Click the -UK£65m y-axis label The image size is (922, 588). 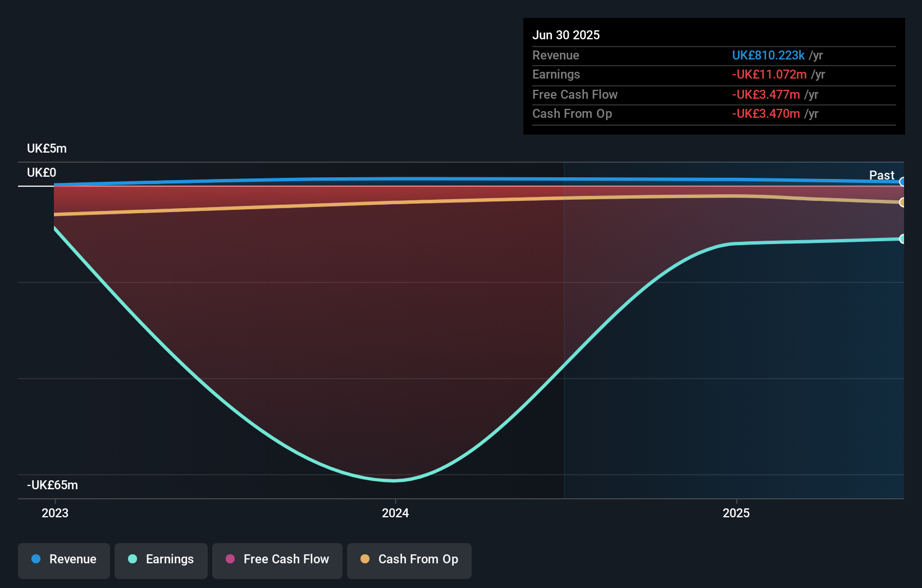[x=52, y=485]
